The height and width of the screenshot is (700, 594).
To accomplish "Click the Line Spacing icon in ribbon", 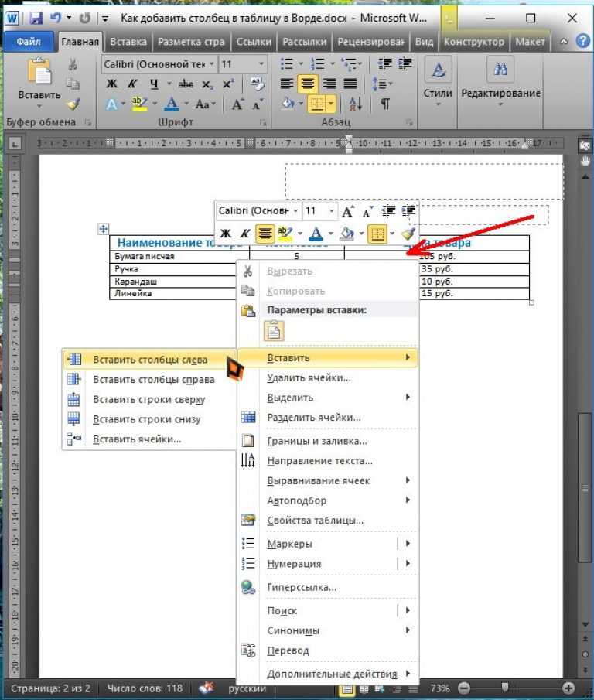I will click(380, 84).
